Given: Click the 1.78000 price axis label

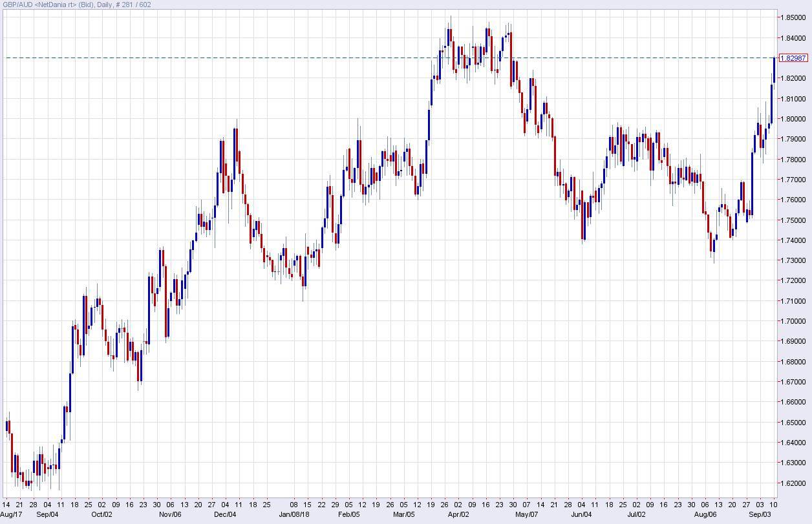Looking at the screenshot, I should pyautogui.click(x=793, y=160).
